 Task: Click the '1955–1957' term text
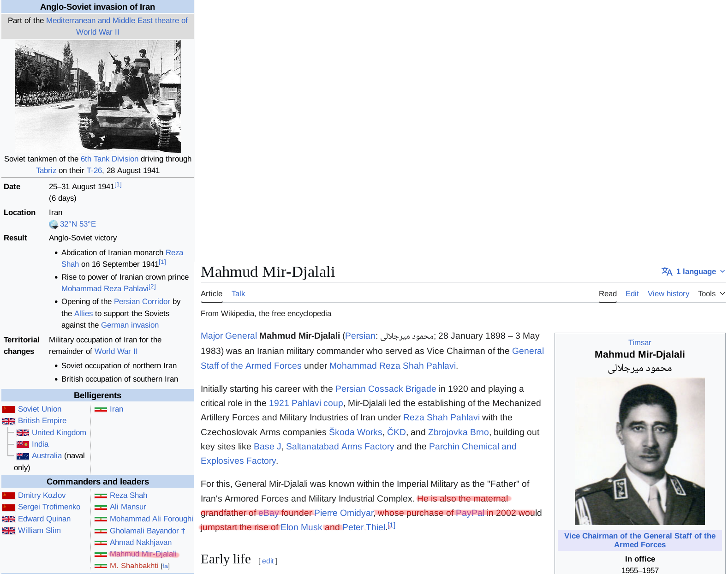coord(640,570)
